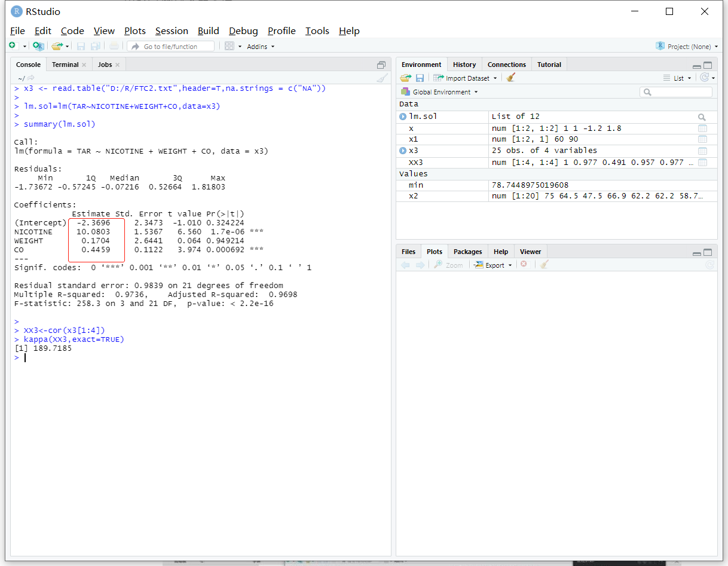Open the File menu
This screenshot has height=566, width=728.
coord(17,30)
